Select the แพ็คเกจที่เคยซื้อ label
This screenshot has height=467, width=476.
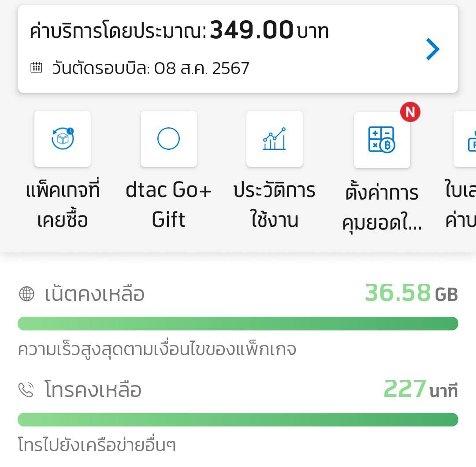[x=63, y=205]
